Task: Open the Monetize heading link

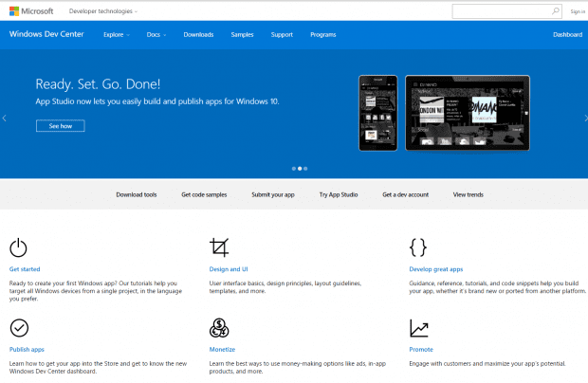Action: coord(222,349)
